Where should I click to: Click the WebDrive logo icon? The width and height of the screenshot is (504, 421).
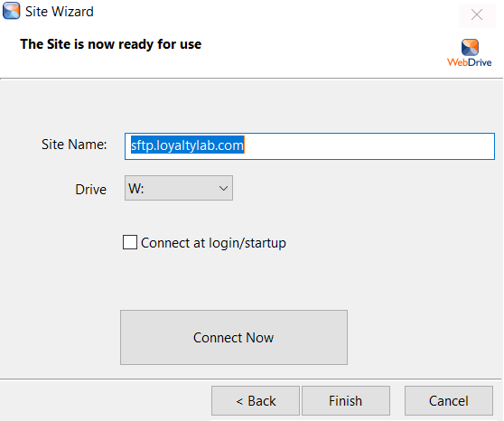pyautogui.click(x=470, y=47)
